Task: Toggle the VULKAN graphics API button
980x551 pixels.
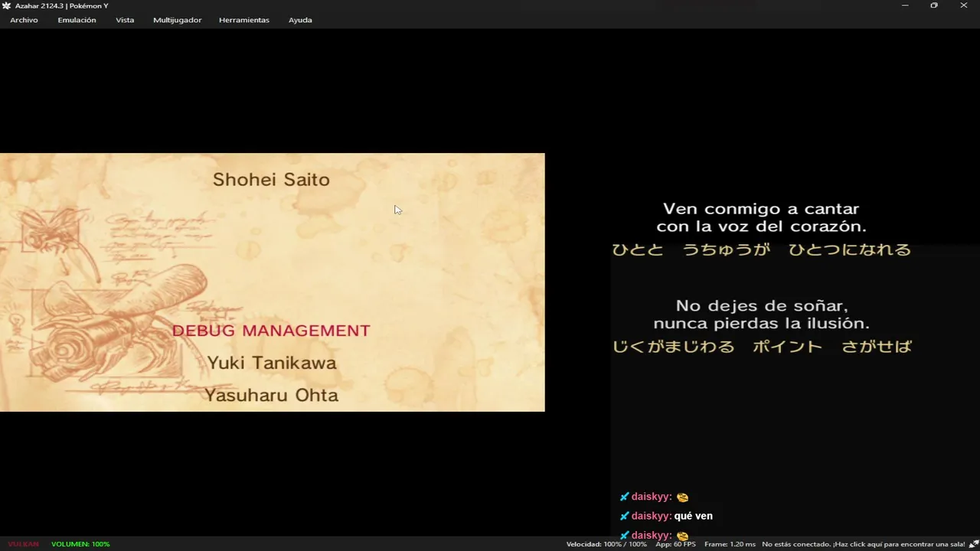Action: click(24, 544)
